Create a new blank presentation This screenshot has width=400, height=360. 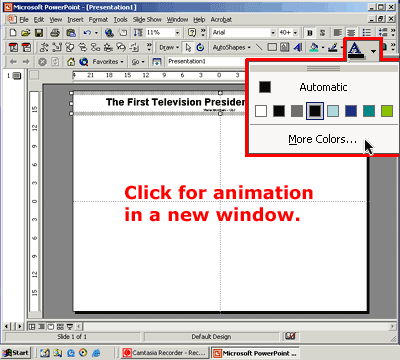click(13, 33)
